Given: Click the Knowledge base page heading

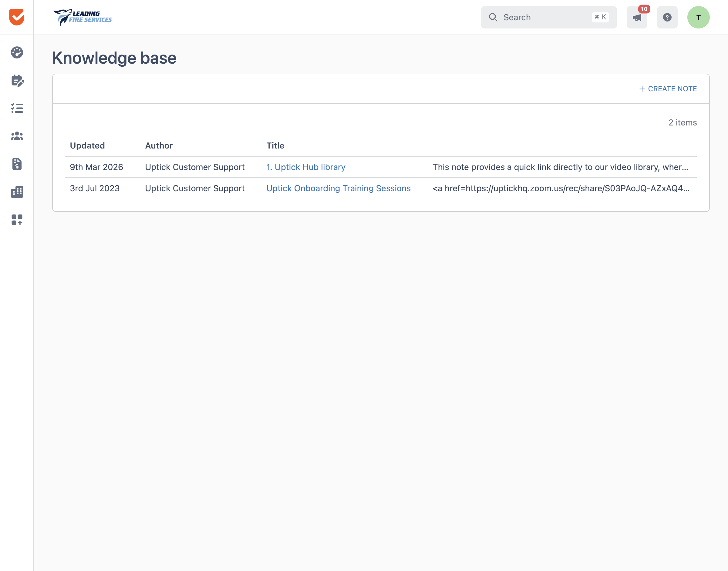Looking at the screenshot, I should click(114, 58).
